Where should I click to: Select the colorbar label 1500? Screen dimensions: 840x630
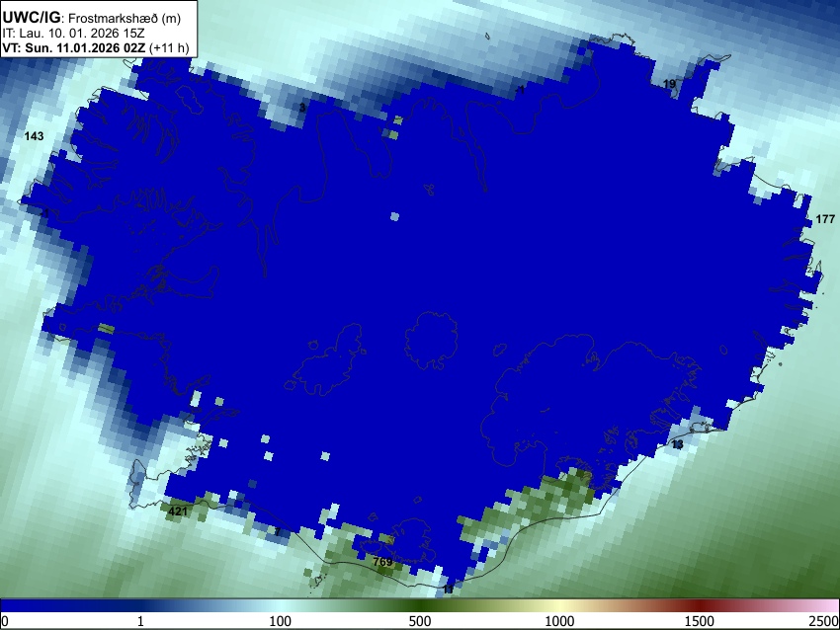tap(700, 621)
